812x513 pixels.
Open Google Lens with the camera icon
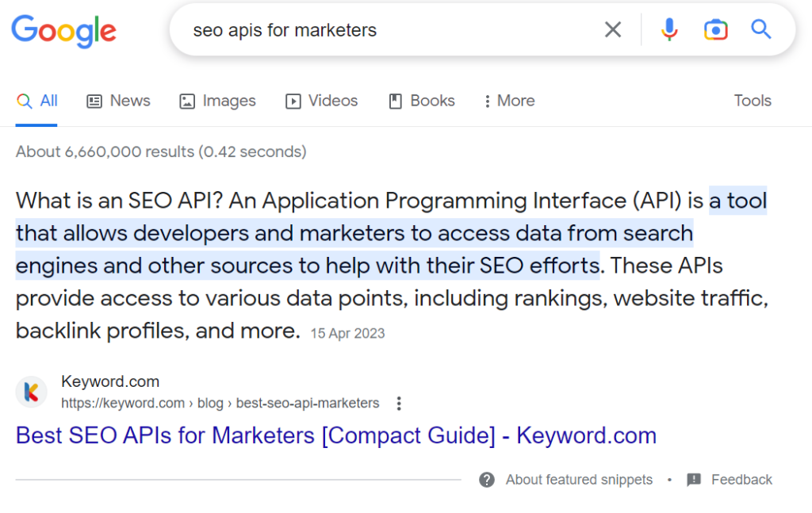(715, 29)
